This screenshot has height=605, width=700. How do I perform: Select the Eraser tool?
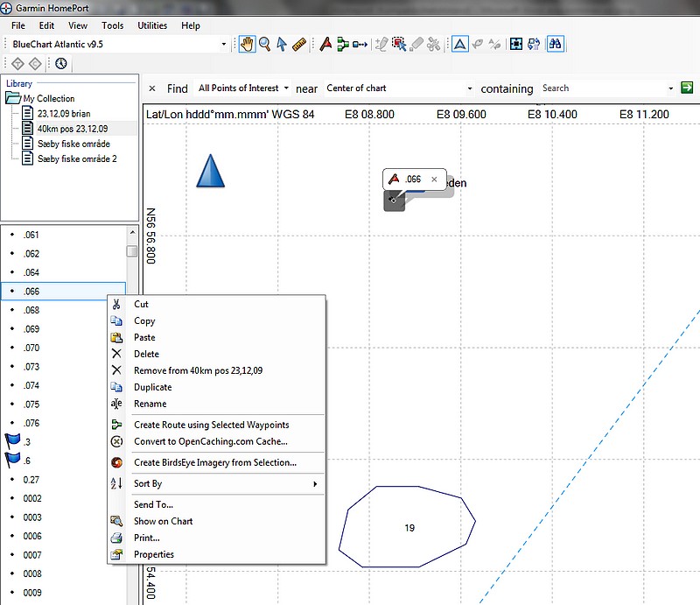click(416, 45)
